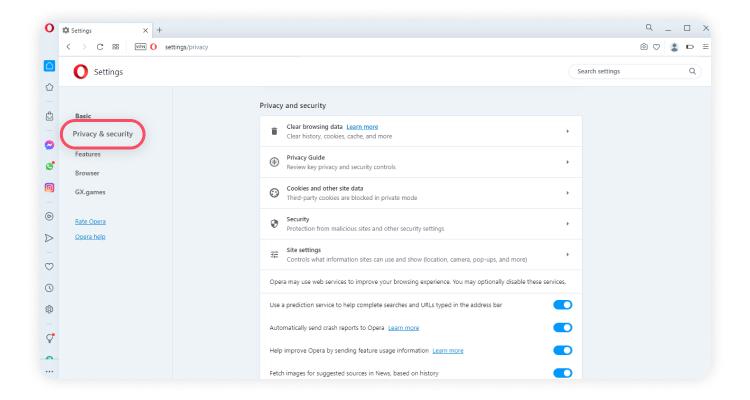Screen dimensions: 750x400
Task: Click the Site settings sliders icon
Action: (274, 255)
